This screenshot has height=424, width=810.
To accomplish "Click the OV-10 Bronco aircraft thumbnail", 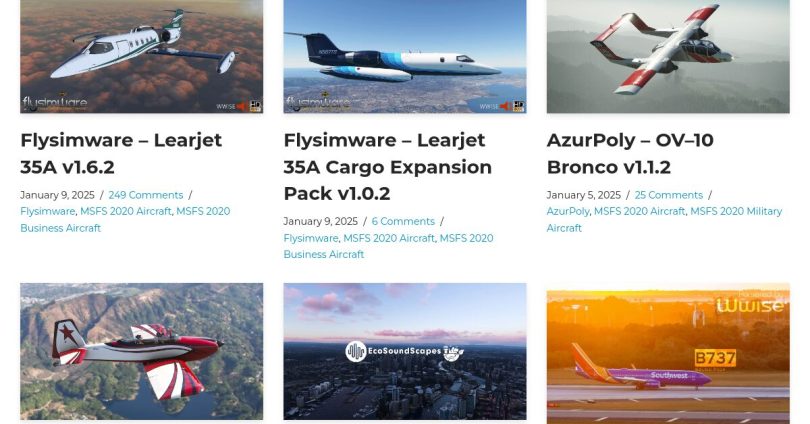I will tap(668, 56).
